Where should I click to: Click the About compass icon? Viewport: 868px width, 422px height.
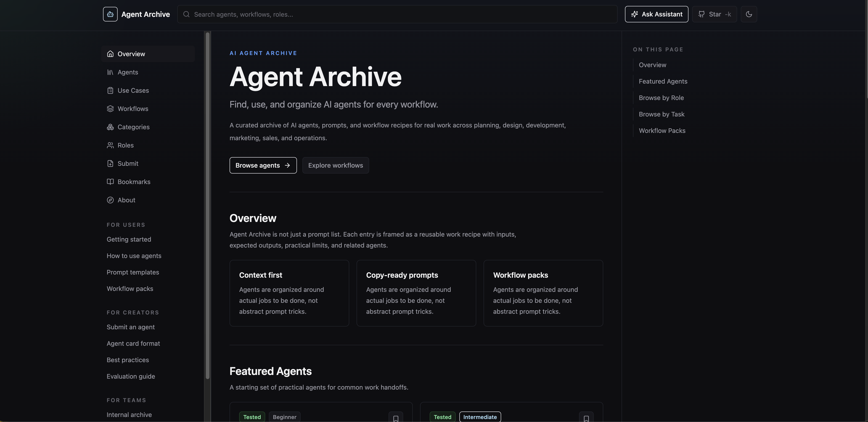110,200
